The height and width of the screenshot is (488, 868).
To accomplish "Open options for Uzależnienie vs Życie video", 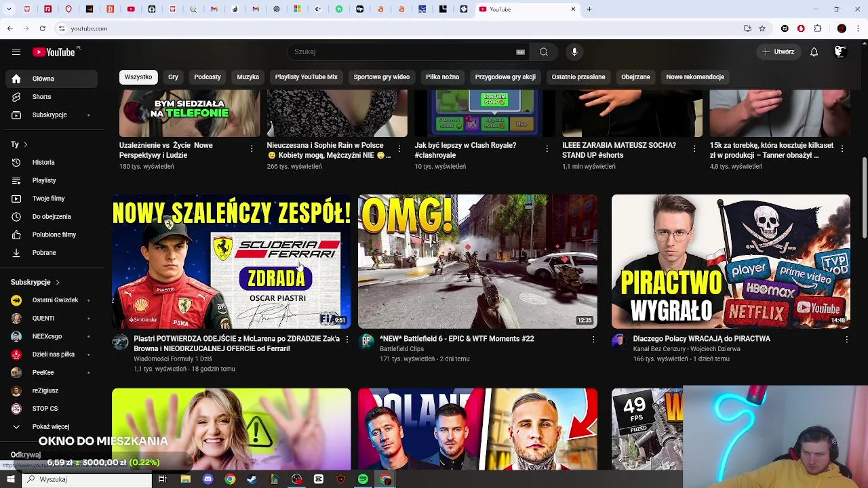I will point(252,148).
